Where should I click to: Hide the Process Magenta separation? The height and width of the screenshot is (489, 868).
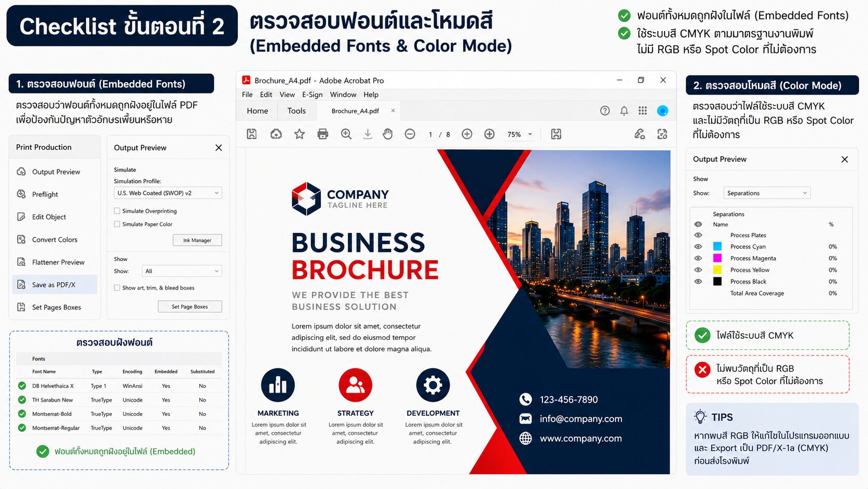(698, 258)
